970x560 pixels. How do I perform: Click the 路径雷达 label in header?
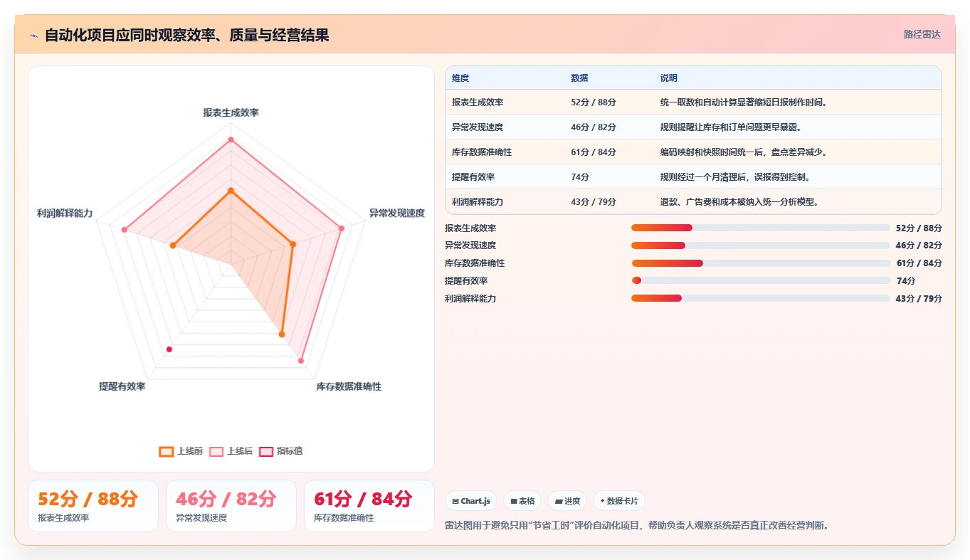(922, 34)
